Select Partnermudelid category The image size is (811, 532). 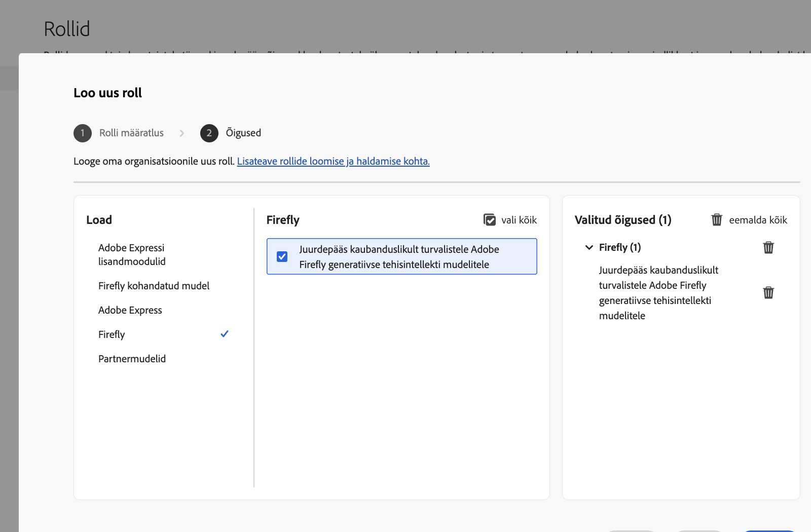click(x=132, y=359)
